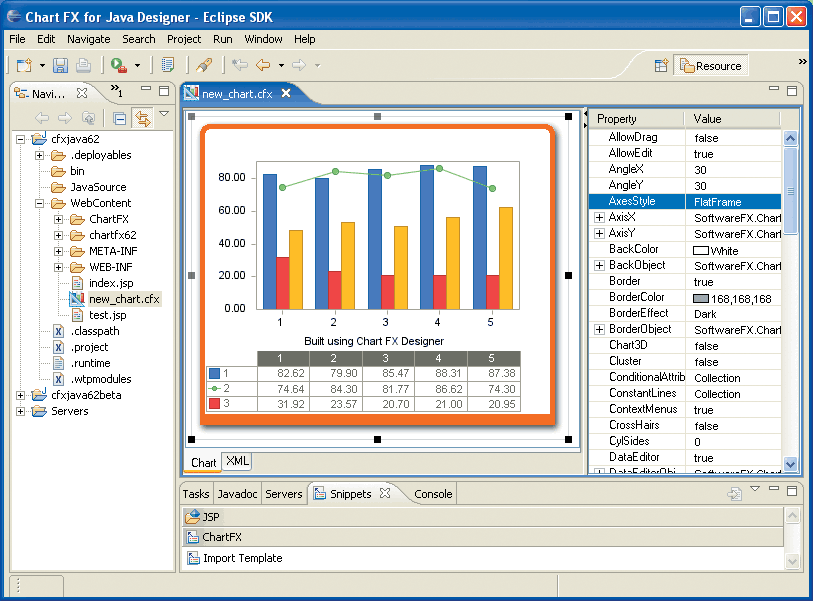Image resolution: width=813 pixels, height=601 pixels.
Task: Open the Snippets view menu triangle
Action: tap(755, 488)
